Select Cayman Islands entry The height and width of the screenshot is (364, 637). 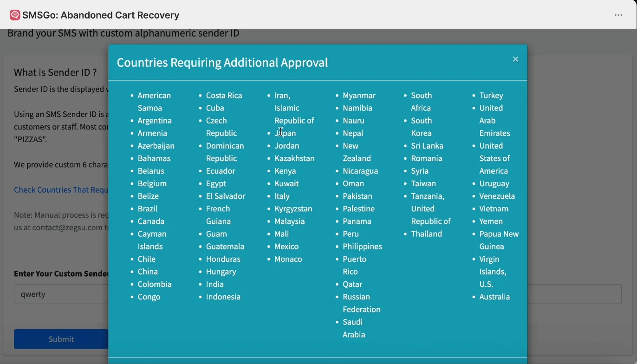(x=152, y=240)
